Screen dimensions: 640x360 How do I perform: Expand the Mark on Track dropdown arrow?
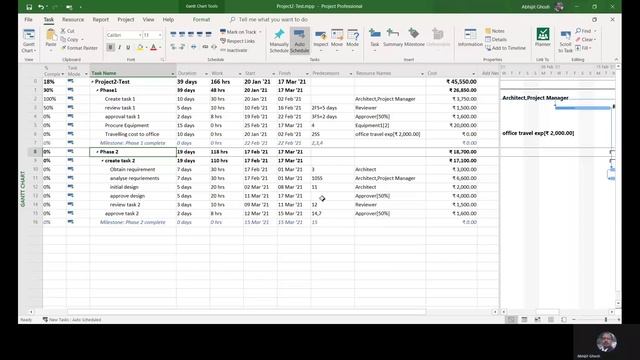click(x=260, y=32)
